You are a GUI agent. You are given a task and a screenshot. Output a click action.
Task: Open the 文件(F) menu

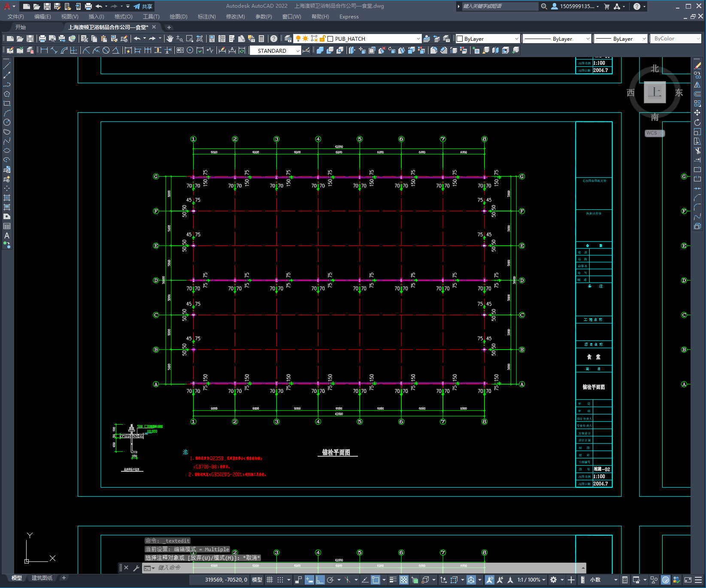pyautogui.click(x=16, y=17)
